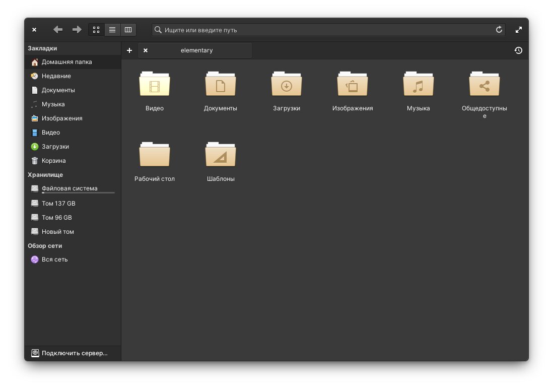Close the elementary tab

click(146, 50)
